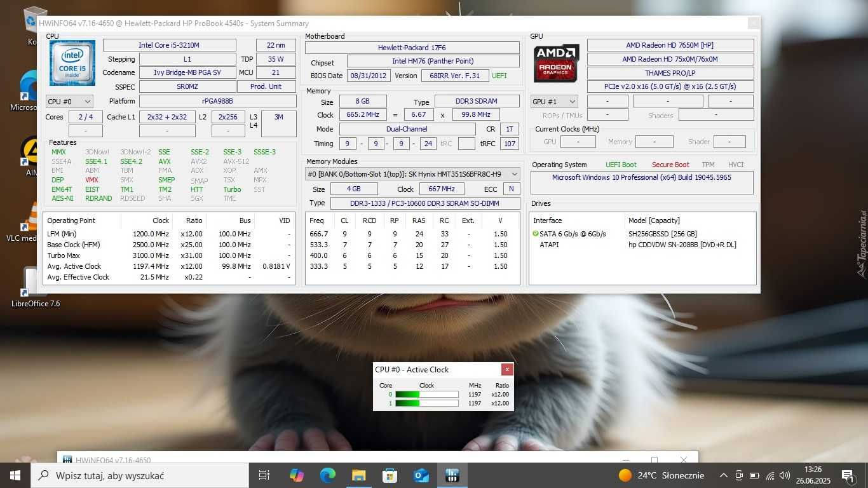
Task: Click the THAMES PRO/LP GPU codename field
Action: click(670, 73)
